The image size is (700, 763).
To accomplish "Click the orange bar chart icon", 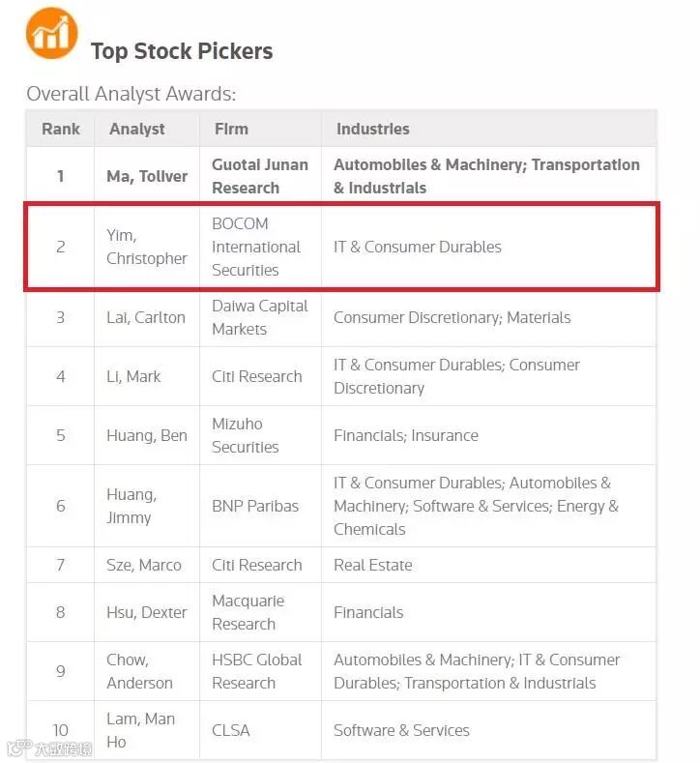I will tap(51, 33).
